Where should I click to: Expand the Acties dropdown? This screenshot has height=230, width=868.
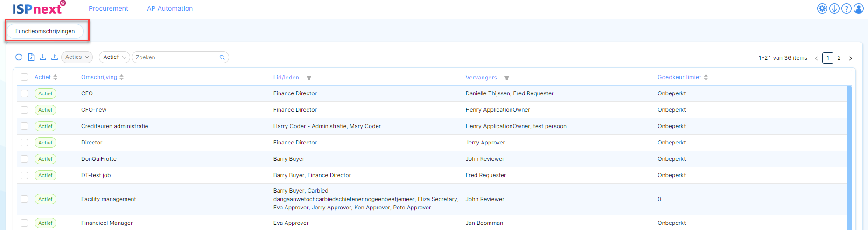[x=77, y=57]
